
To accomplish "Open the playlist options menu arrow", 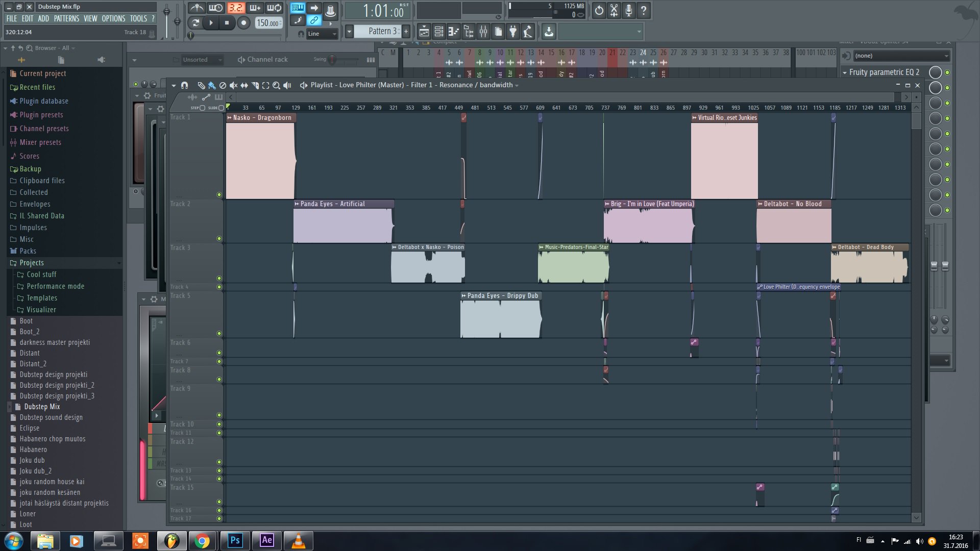I will 174,85.
